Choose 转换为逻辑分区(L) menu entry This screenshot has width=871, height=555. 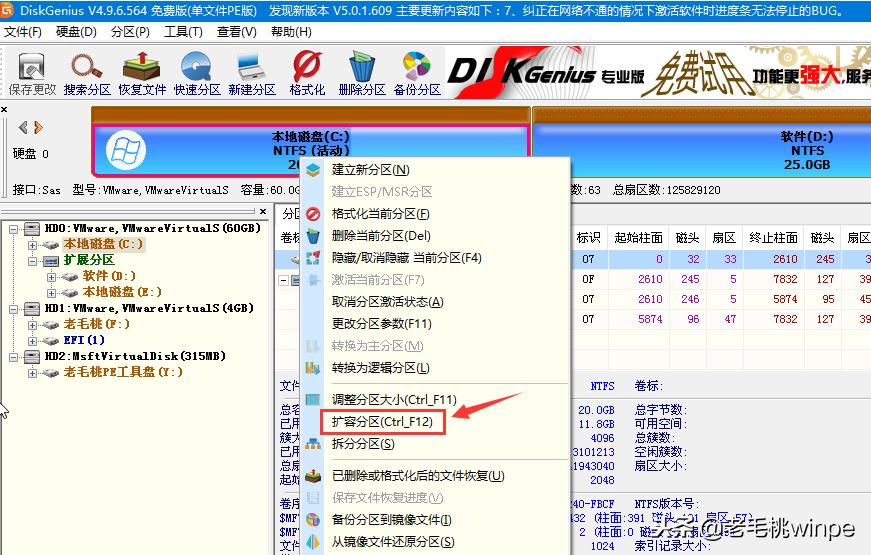(381, 368)
